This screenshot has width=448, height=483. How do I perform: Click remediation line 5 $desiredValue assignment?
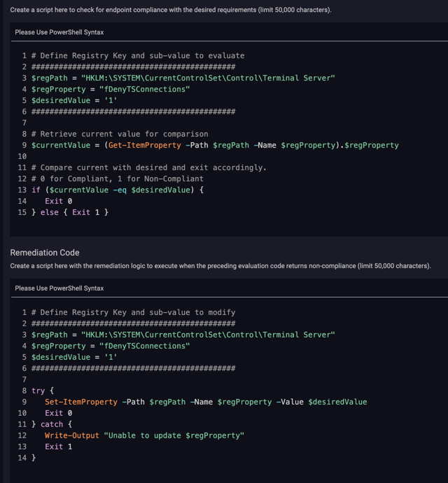[74, 357]
